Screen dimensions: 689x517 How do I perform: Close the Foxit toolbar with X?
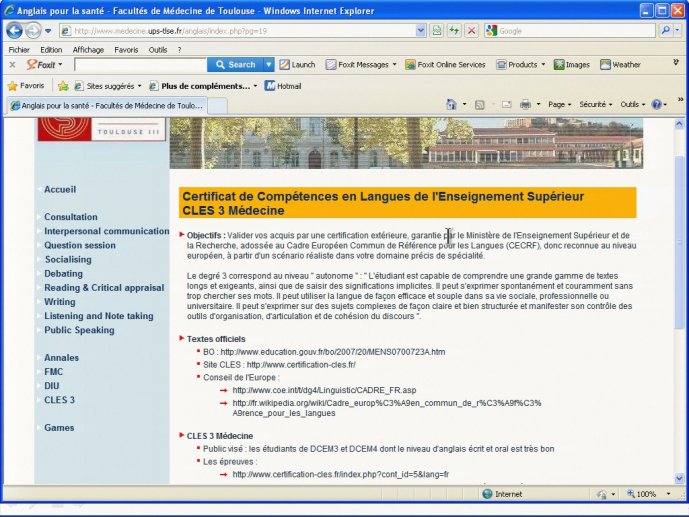[12, 65]
